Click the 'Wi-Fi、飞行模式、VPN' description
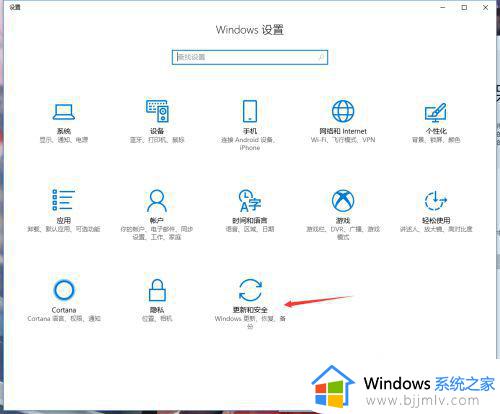Image resolution: width=500 pixels, height=414 pixels. click(343, 140)
